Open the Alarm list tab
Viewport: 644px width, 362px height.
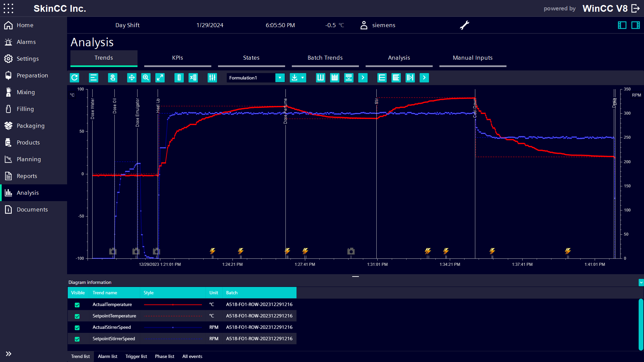click(x=108, y=356)
